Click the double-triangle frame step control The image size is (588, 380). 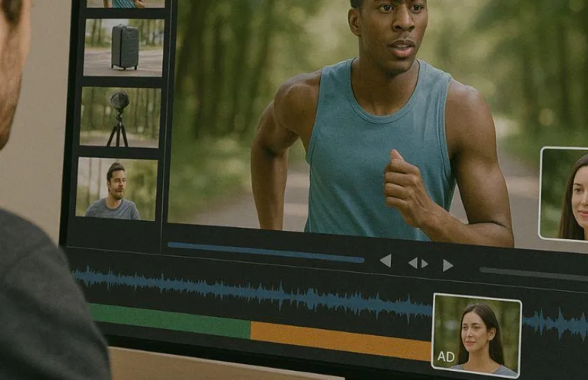[x=418, y=263]
